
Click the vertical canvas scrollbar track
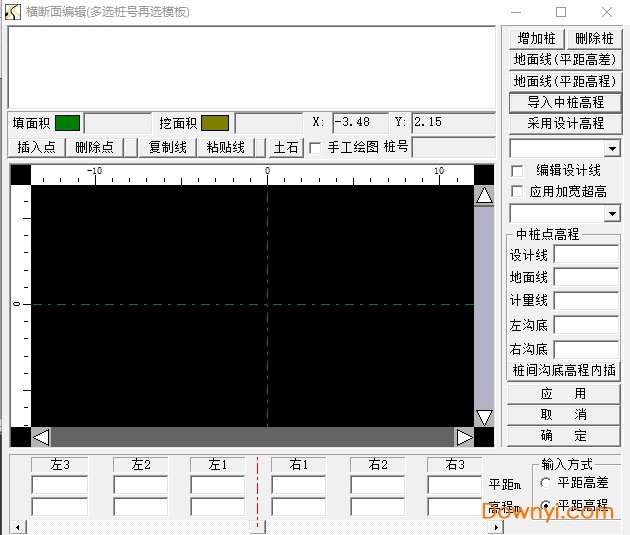(x=484, y=307)
